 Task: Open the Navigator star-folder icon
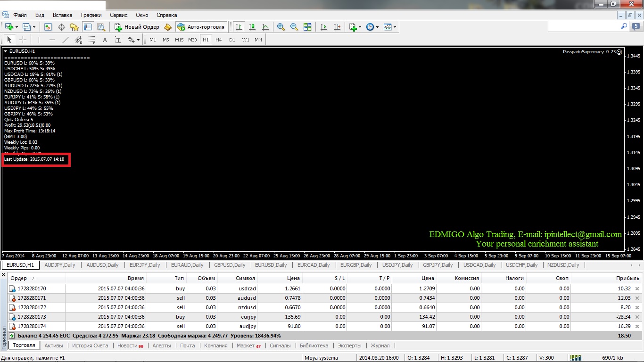[x=74, y=27]
